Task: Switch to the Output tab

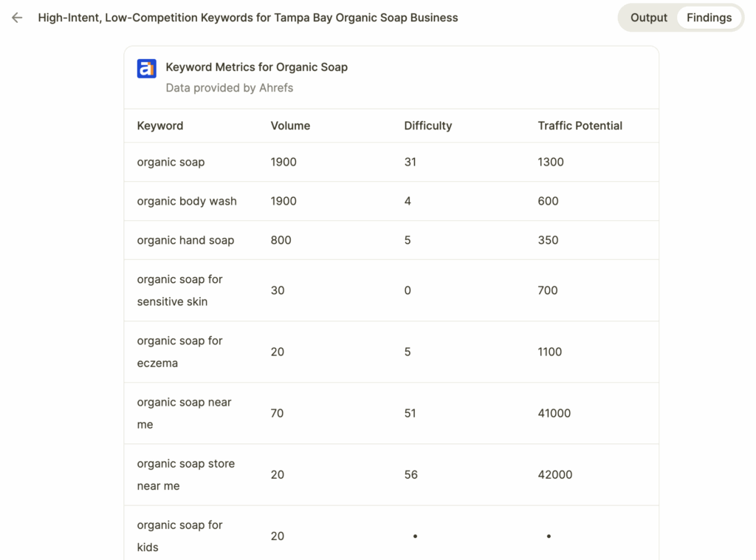Action: tap(648, 18)
